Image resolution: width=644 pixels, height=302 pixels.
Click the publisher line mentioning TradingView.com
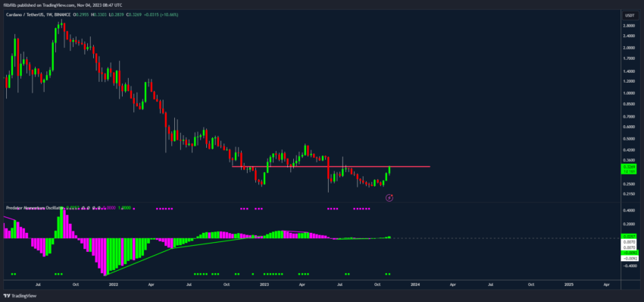point(63,5)
